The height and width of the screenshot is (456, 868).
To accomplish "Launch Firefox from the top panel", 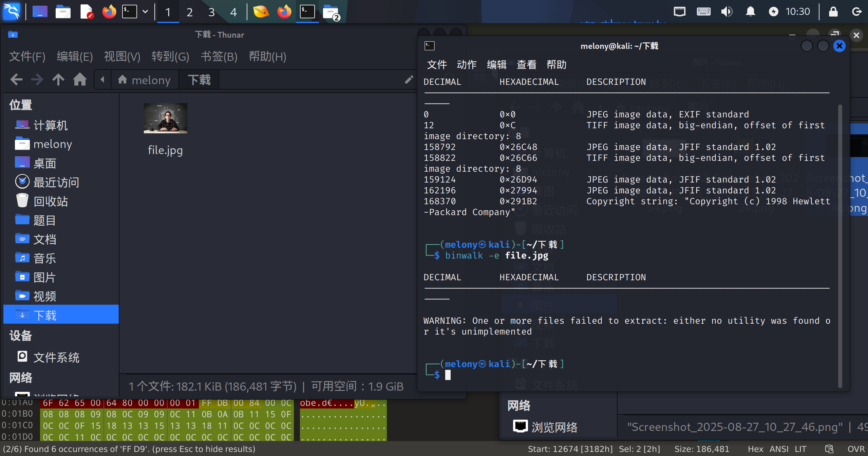I will (109, 12).
